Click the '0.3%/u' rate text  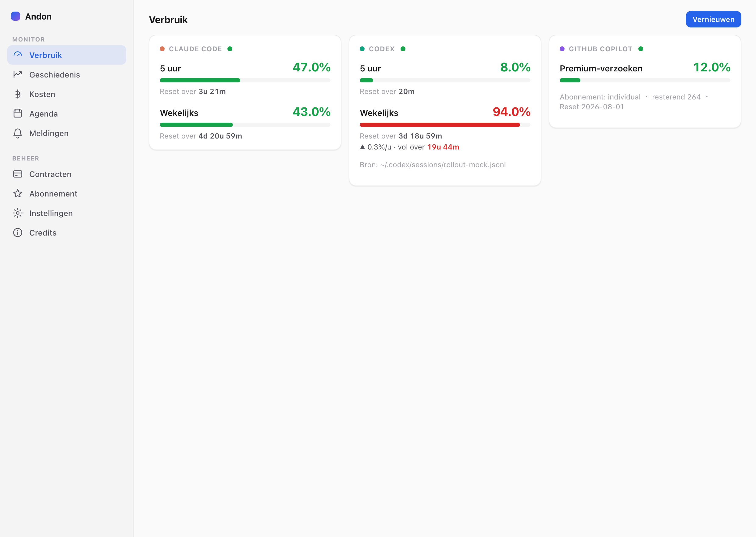tap(380, 147)
